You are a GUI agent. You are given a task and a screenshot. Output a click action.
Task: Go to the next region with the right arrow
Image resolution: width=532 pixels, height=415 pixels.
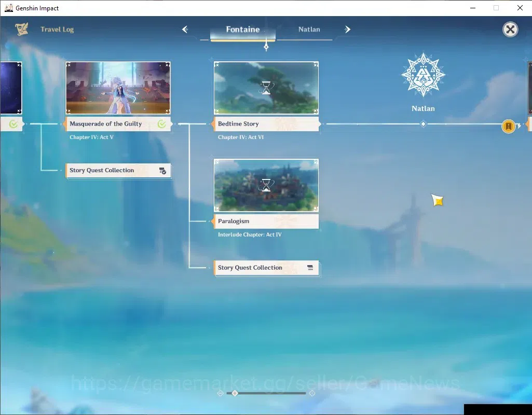click(x=347, y=30)
